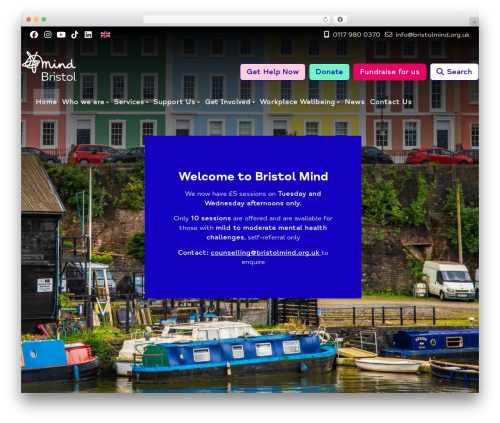Click the counselling@bristolmind.org.uk email link
This screenshot has height=423, width=500.
[265, 253]
